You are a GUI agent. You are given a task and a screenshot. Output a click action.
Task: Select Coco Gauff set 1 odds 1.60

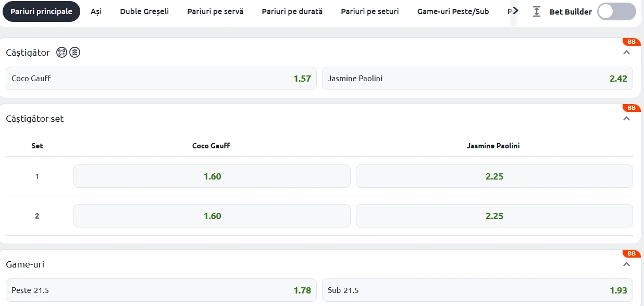pos(212,176)
